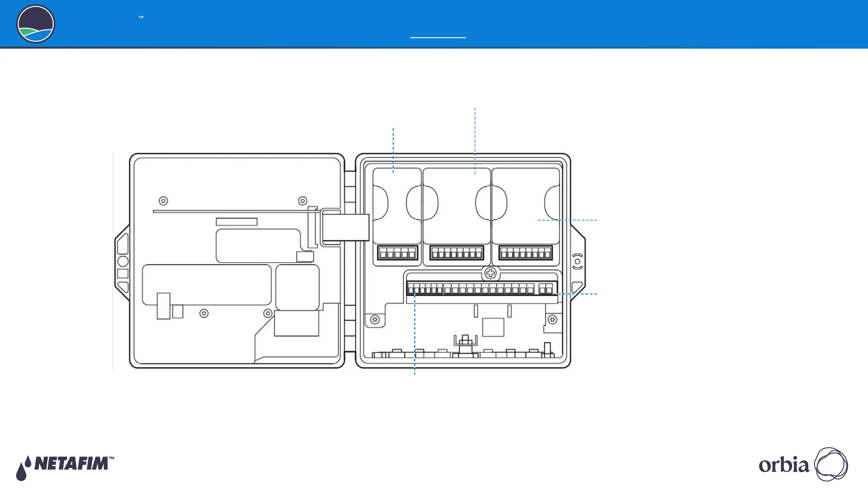The width and height of the screenshot is (868, 488).
Task: Click the wireless signal symbol on enclosure side
Action: click(578, 261)
